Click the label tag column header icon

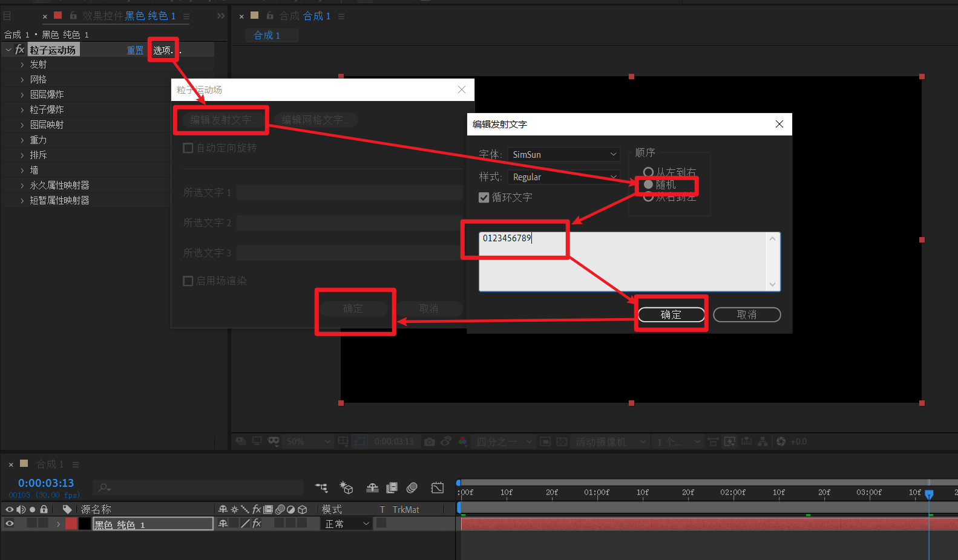[67, 509]
